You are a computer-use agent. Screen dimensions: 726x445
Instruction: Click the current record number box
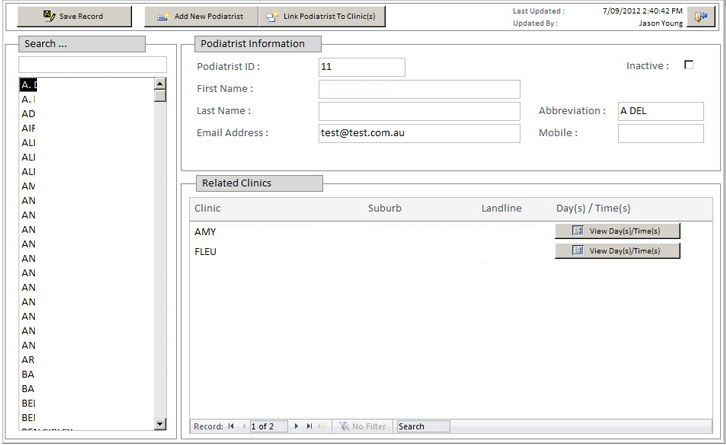(x=269, y=426)
